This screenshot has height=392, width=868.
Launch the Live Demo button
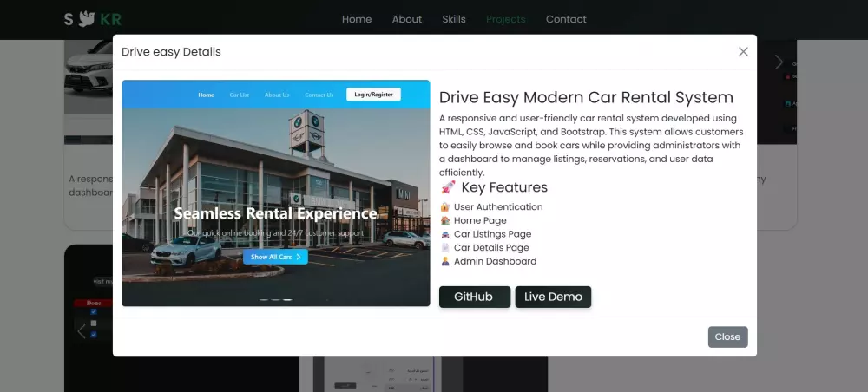[x=553, y=297]
